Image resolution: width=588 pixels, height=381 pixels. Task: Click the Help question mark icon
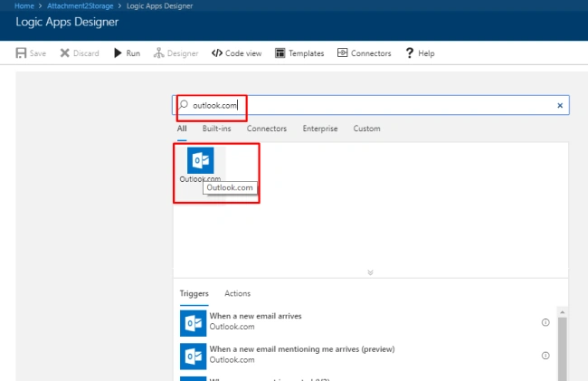pyautogui.click(x=410, y=52)
